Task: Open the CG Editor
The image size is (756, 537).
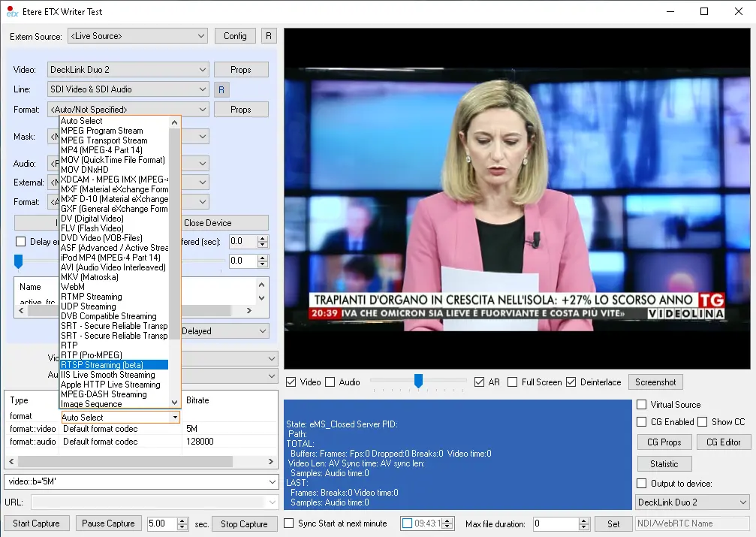Action: tap(723, 442)
